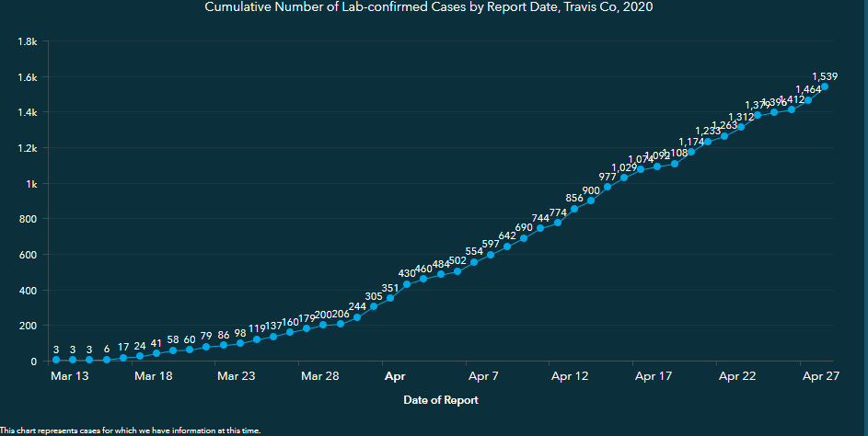Select the 554 cases data point
Viewport: 868px width, 436px height.
click(474, 262)
